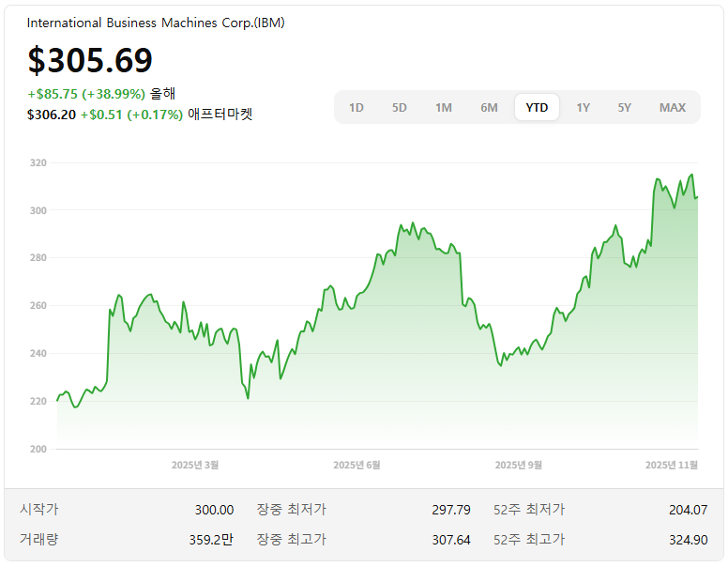Select the MAX range option
Screen dimensions: 728x567
click(x=673, y=108)
